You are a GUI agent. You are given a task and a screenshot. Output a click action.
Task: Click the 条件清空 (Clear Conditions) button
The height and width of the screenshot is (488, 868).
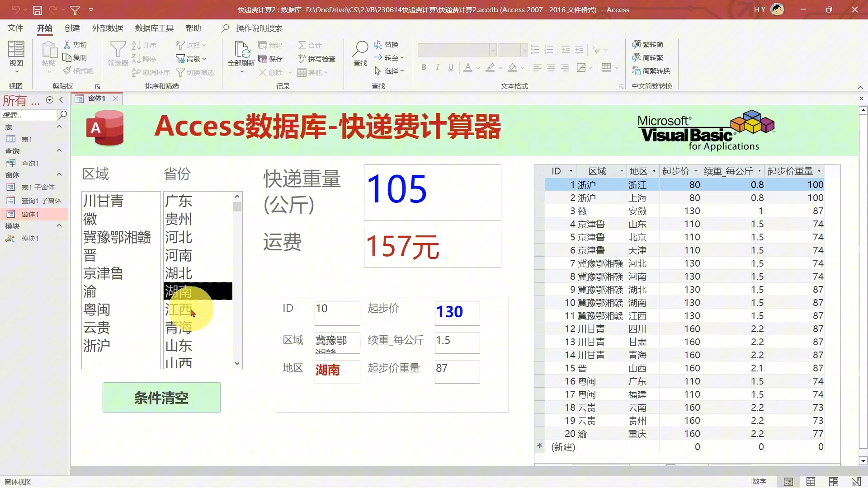pos(161,398)
